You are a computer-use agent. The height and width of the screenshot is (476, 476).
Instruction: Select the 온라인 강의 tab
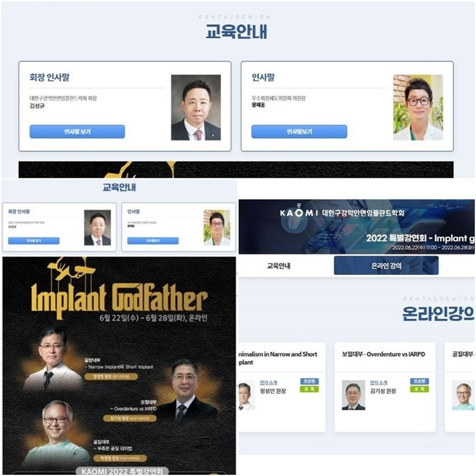pos(386,266)
